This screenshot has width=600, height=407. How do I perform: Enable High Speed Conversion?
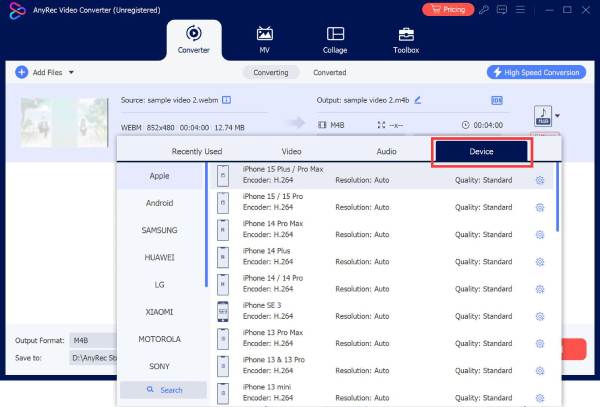click(x=536, y=72)
